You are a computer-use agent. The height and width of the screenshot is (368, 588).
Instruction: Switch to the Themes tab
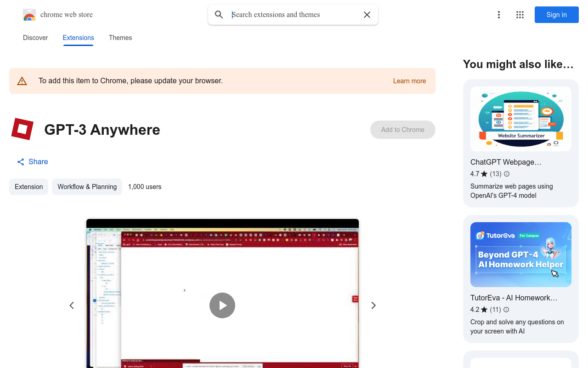(x=120, y=38)
